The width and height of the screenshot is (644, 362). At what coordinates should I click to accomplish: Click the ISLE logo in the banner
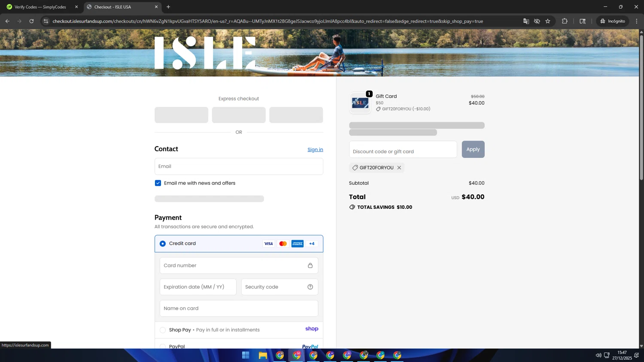205,53
